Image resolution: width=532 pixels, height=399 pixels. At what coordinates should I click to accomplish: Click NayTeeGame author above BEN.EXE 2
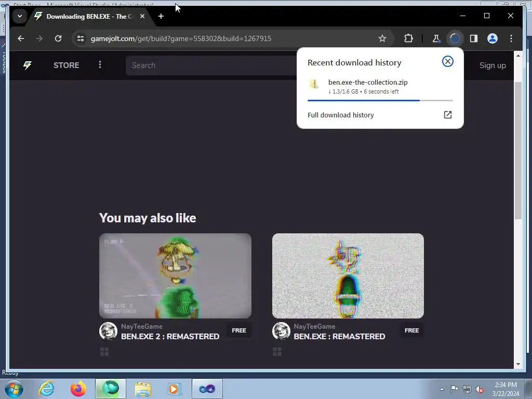click(x=141, y=326)
